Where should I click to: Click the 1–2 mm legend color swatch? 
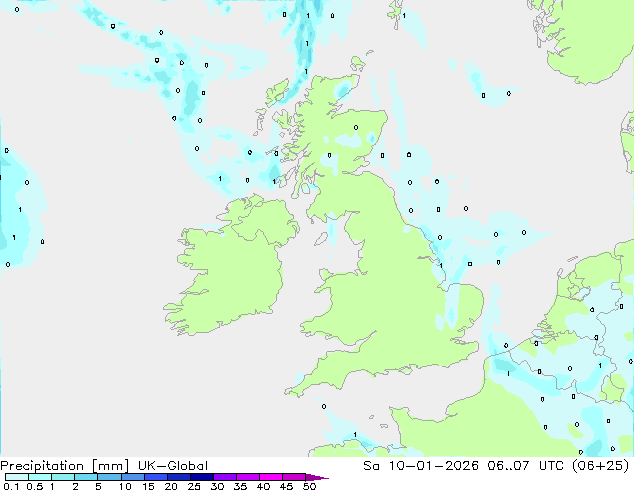click(63, 477)
